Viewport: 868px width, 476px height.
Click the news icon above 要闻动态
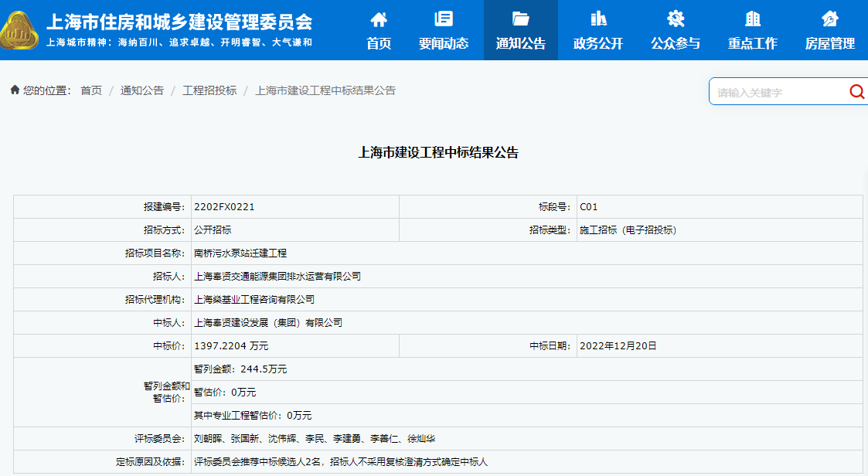pyautogui.click(x=444, y=19)
